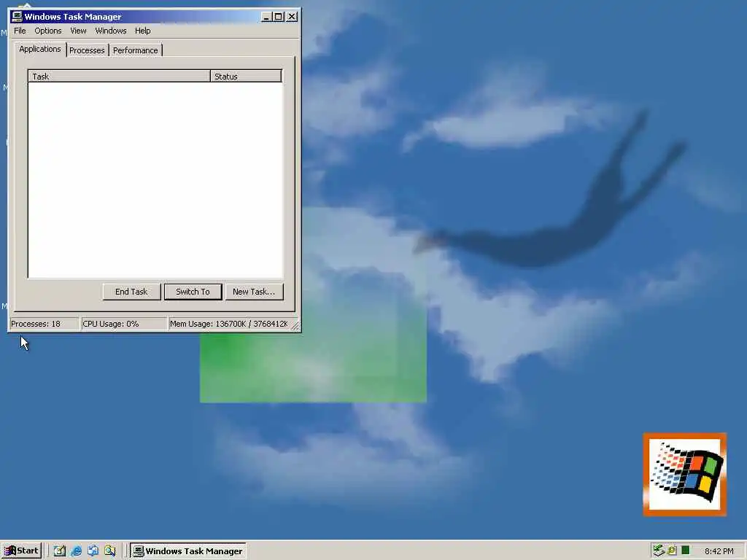Open the View menu
The width and height of the screenshot is (747, 560).
pyautogui.click(x=78, y=31)
